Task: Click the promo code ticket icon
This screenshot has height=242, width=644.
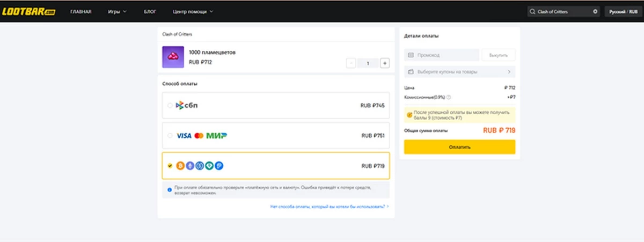Action: click(411, 55)
